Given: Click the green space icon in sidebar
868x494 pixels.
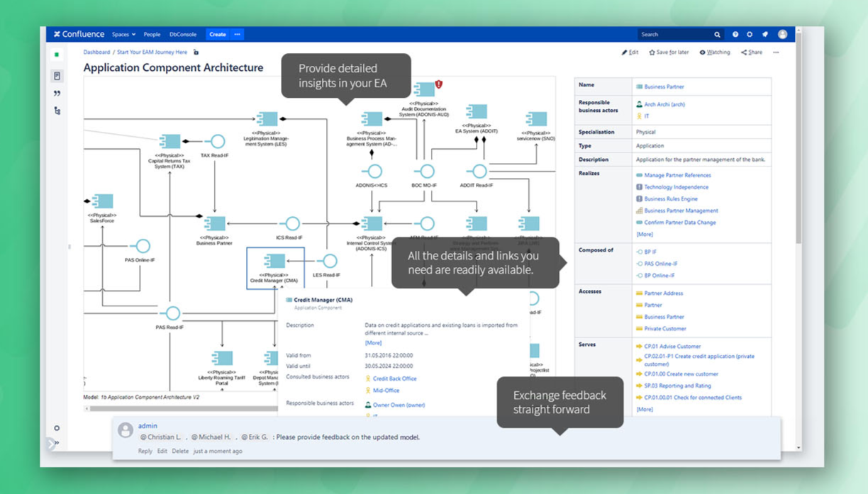Looking at the screenshot, I should click(x=57, y=55).
